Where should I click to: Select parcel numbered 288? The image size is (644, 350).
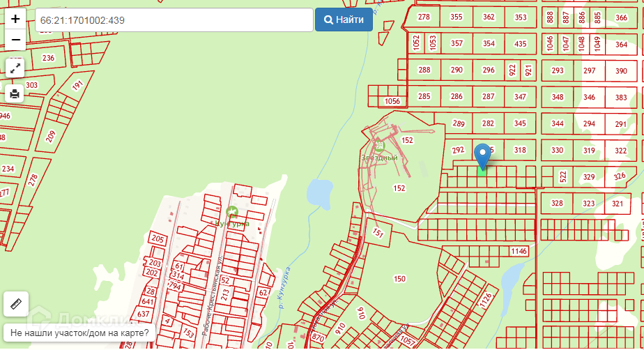(x=424, y=70)
